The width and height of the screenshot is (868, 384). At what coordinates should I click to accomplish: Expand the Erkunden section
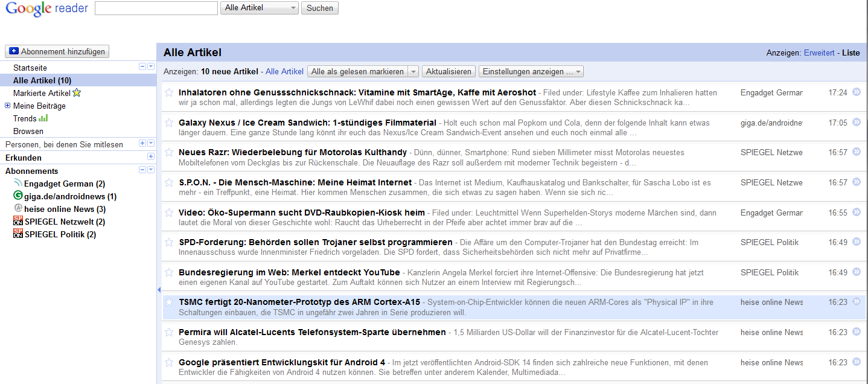point(151,156)
